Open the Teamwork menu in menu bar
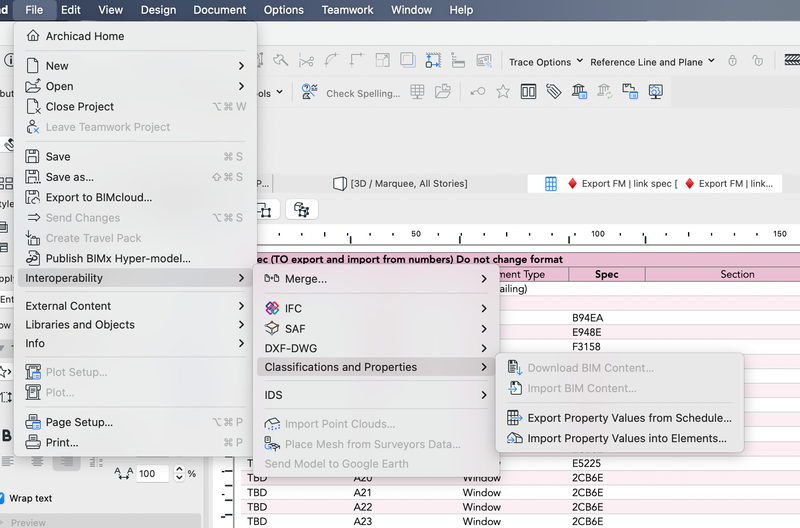This screenshot has width=800, height=528. coord(349,10)
